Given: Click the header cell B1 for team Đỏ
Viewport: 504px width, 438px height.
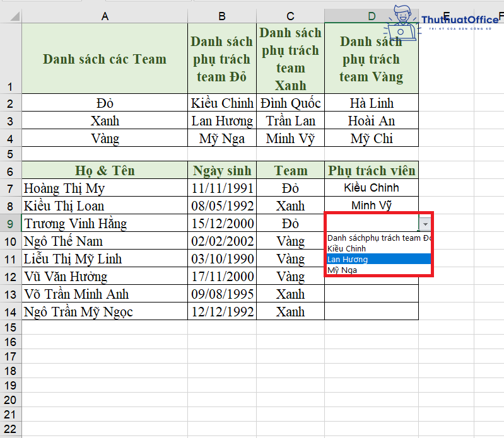Looking at the screenshot, I should point(222,59).
